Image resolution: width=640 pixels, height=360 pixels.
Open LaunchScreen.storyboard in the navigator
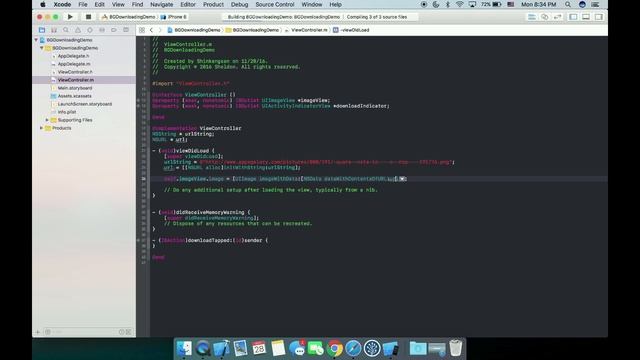(x=84, y=104)
